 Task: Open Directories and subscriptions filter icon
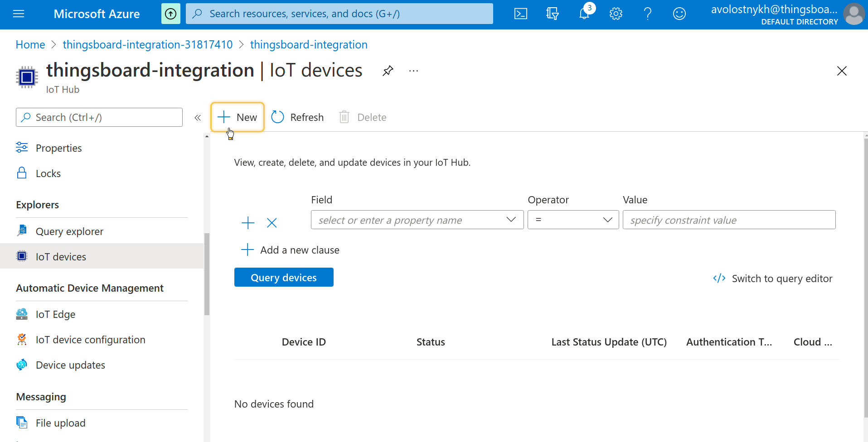click(553, 14)
